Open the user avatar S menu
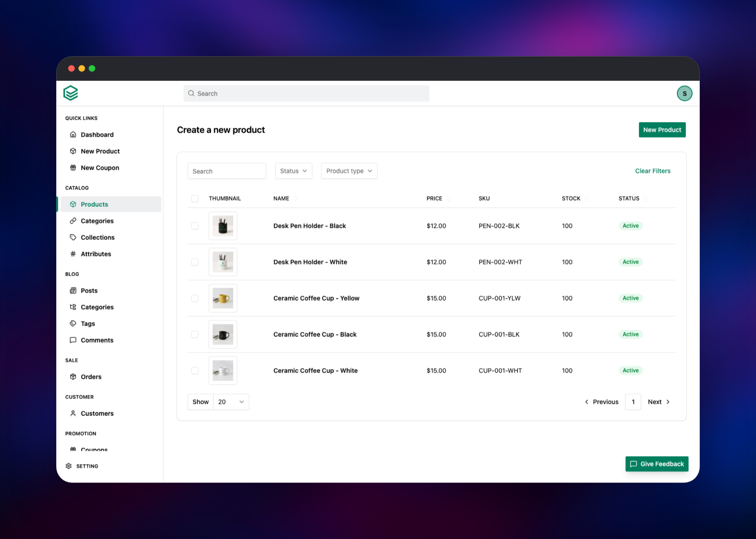 tap(684, 93)
